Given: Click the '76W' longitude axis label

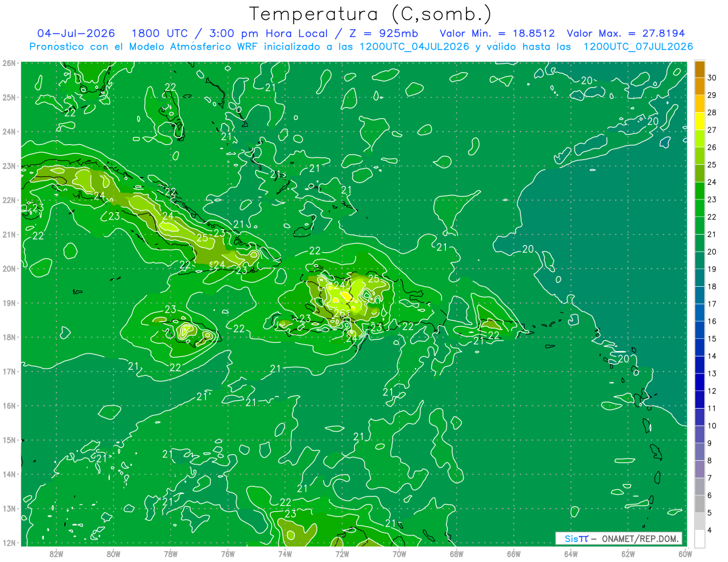Looking at the screenshot, I should [x=227, y=553].
